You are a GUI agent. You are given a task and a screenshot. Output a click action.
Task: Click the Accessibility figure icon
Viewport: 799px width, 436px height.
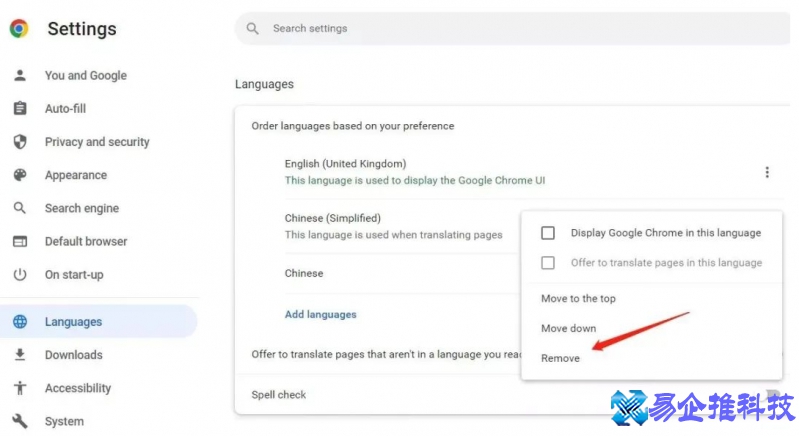point(20,388)
